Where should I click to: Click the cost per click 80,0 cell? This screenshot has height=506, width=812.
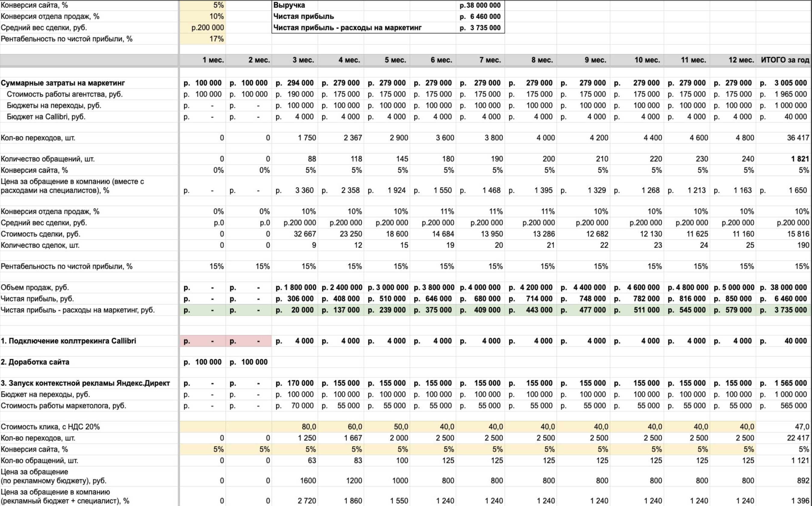295,427
